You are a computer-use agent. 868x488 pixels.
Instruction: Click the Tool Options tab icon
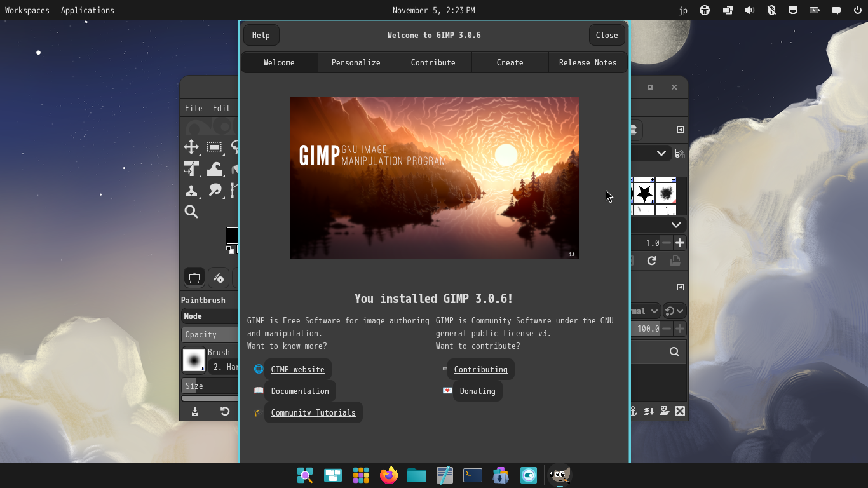click(194, 278)
